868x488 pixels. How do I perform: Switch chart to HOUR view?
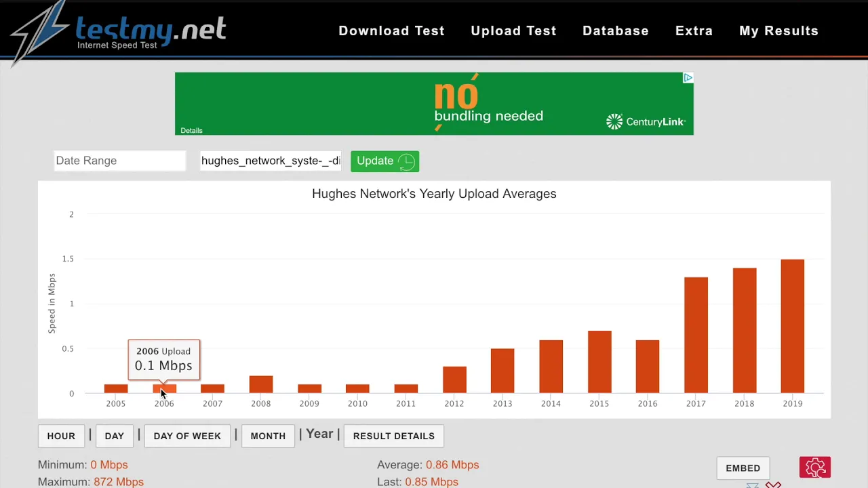(61, 436)
